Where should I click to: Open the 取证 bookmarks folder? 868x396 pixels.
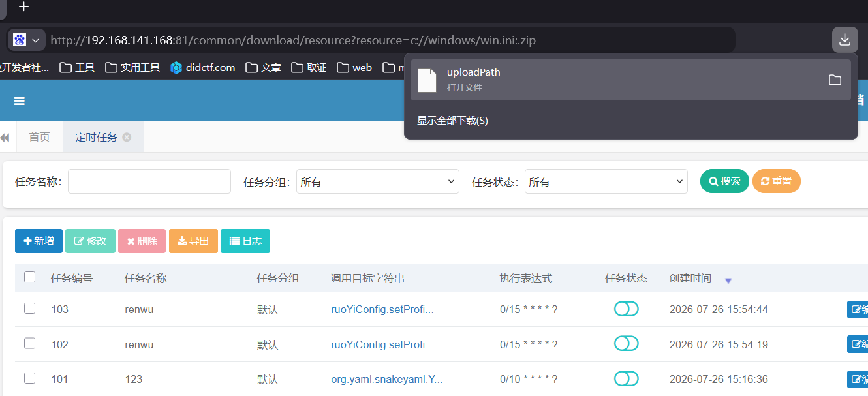coord(309,67)
